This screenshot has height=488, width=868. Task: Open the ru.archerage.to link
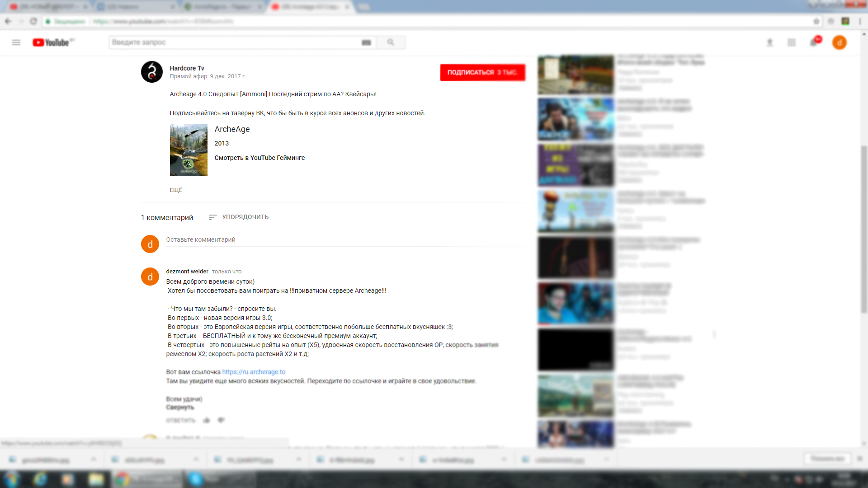pyautogui.click(x=254, y=372)
